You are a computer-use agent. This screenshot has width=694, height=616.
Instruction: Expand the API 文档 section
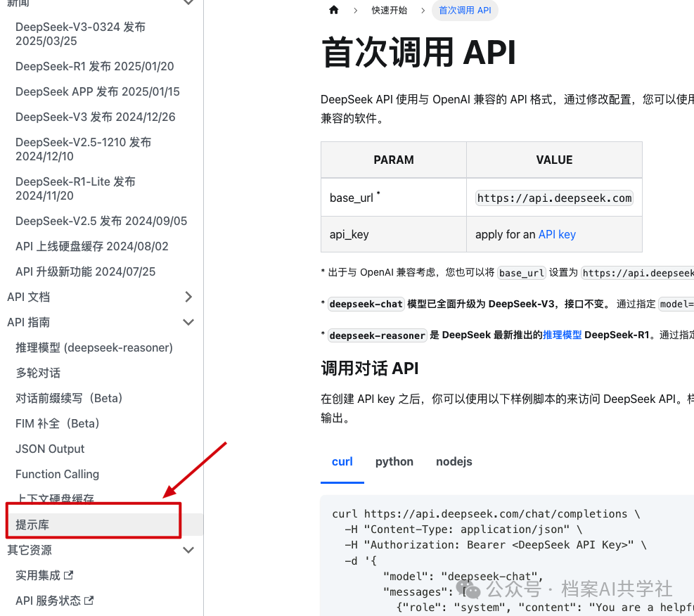(x=188, y=297)
